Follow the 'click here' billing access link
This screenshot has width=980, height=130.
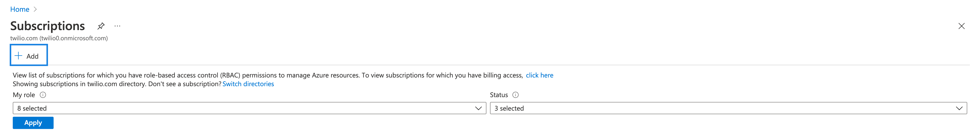pyautogui.click(x=539, y=75)
